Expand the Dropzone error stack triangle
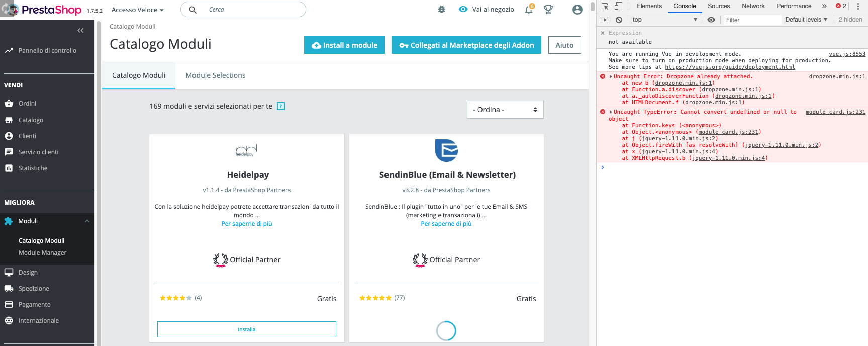The height and width of the screenshot is (346, 868). click(611, 77)
